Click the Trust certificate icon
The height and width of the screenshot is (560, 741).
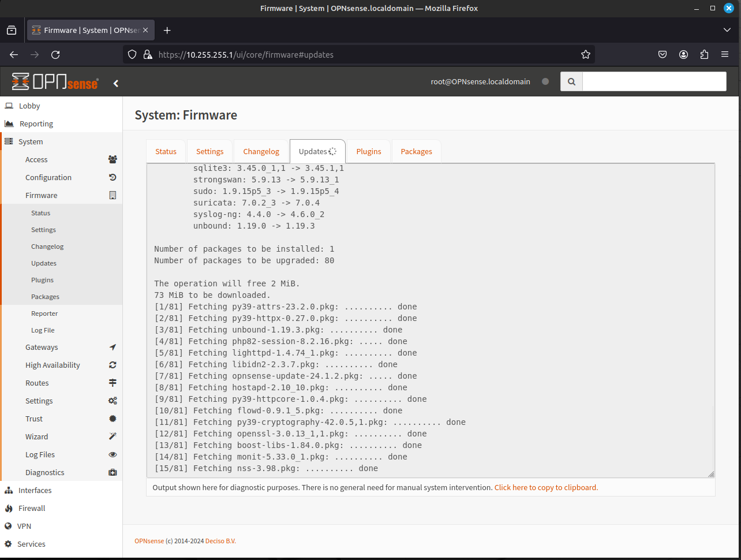[113, 419]
